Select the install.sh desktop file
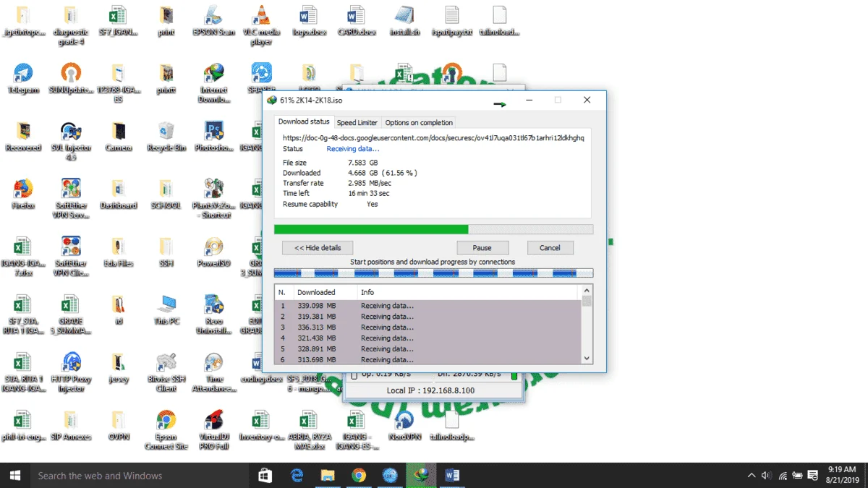Viewport: 868px width, 488px height. coord(404,22)
